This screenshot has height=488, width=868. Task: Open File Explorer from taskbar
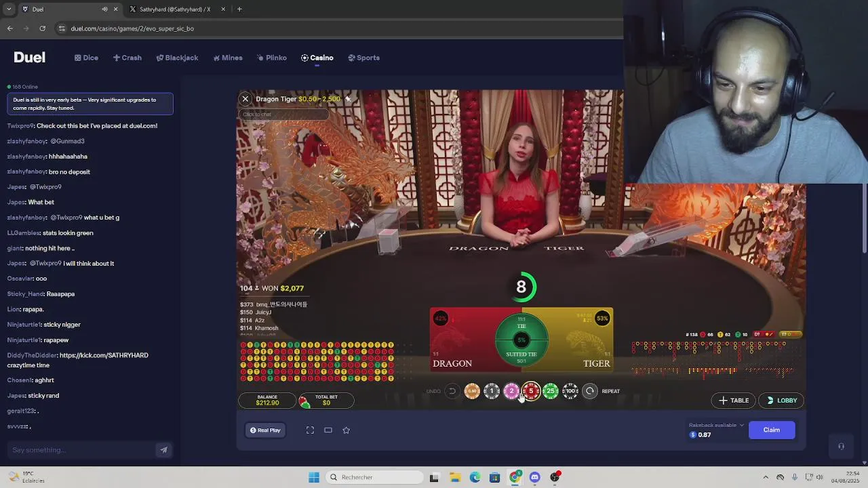(455, 477)
